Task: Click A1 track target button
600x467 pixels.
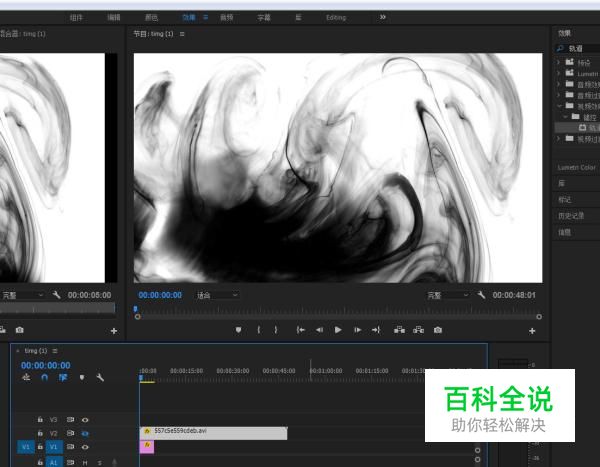Action: pyautogui.click(x=54, y=462)
